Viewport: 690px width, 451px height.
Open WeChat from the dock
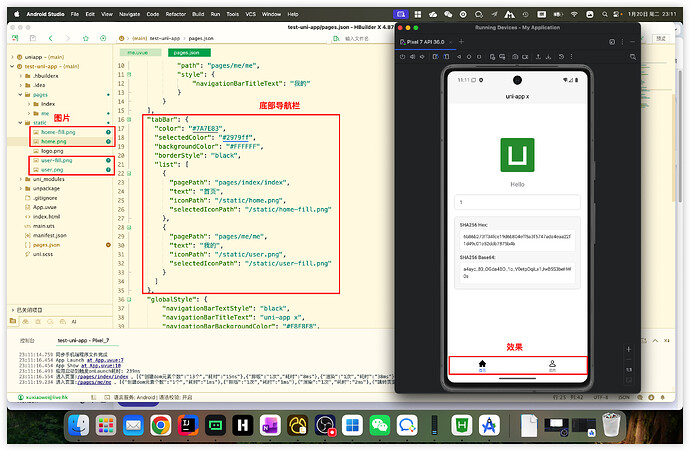point(378,425)
